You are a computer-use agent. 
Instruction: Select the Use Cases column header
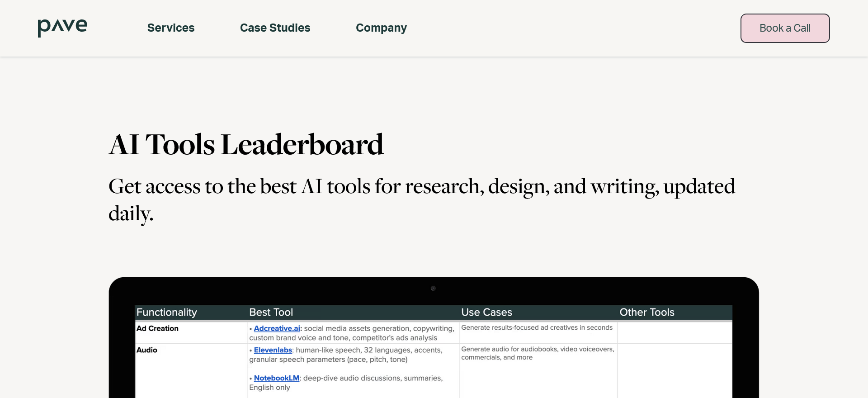[486, 312]
